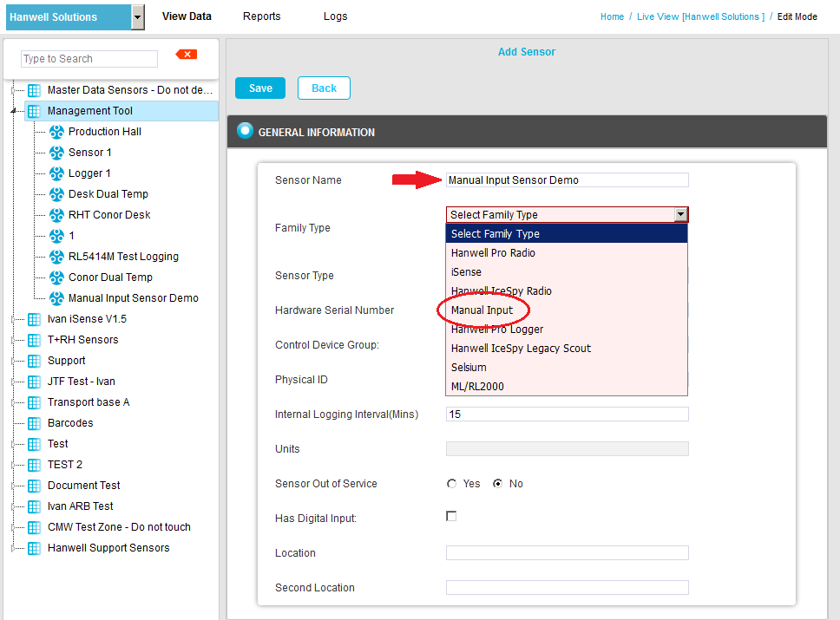Click the Support group grid icon
The width and height of the screenshot is (840, 620).
point(35,361)
